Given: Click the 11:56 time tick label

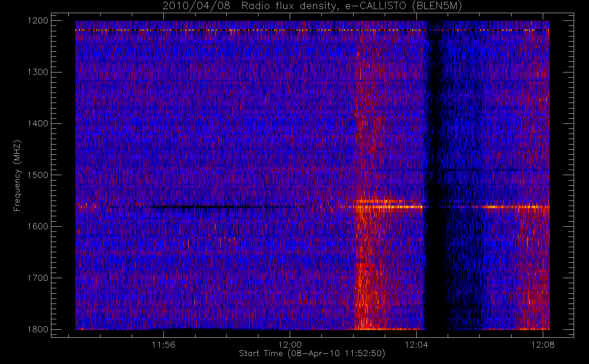Looking at the screenshot, I should pyautogui.click(x=163, y=345).
